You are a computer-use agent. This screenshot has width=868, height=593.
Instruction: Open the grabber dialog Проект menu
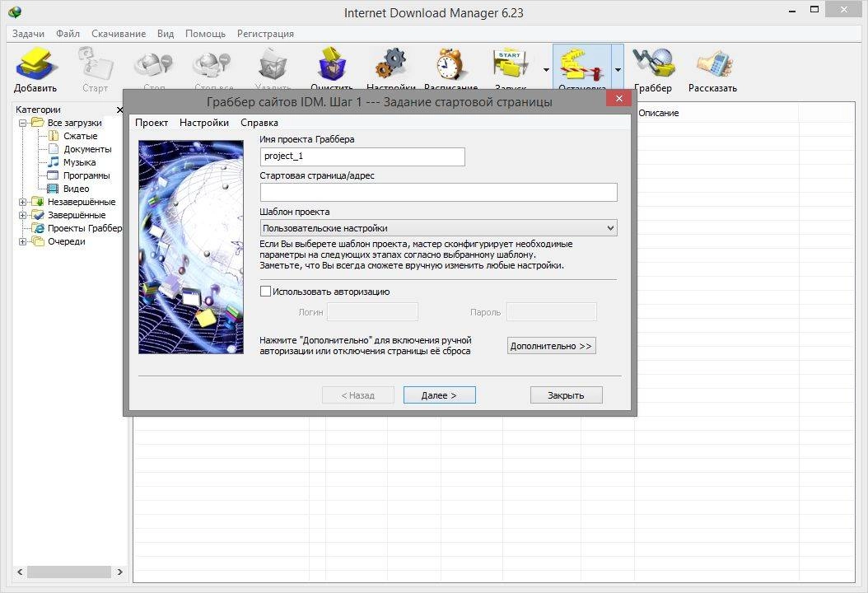point(152,123)
